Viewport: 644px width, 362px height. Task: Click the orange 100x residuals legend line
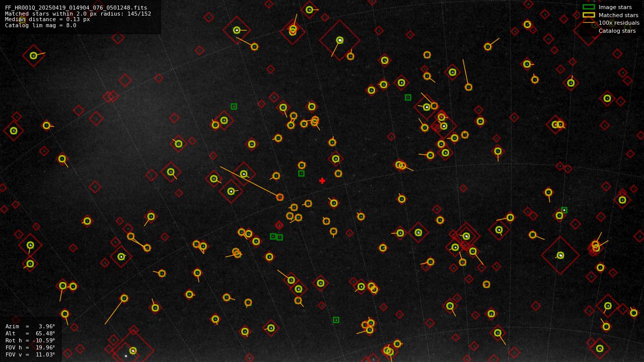click(x=589, y=23)
